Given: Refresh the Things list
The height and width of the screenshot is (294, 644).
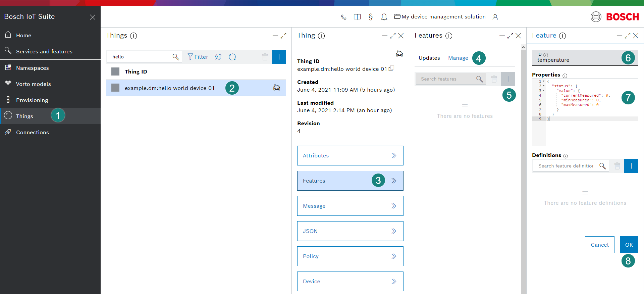Looking at the screenshot, I should point(232,57).
